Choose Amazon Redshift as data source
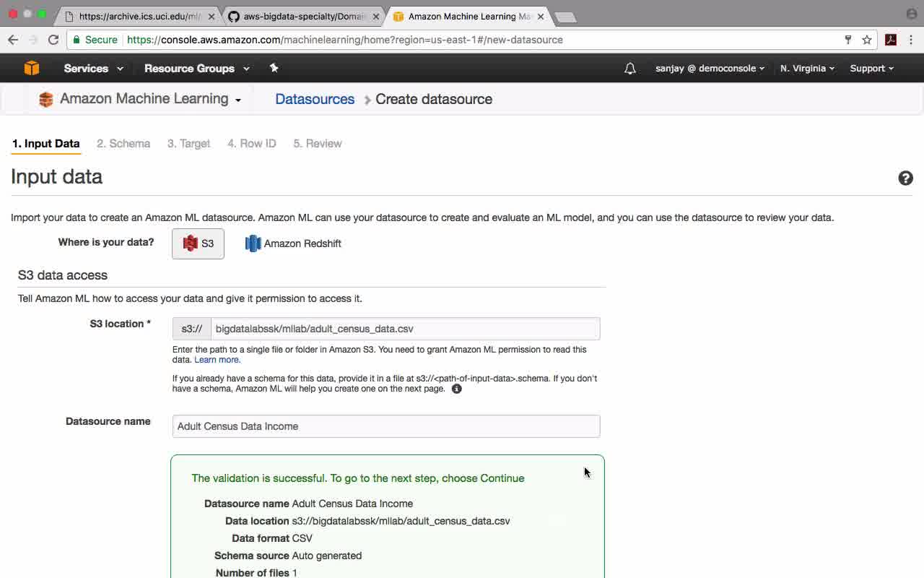Viewport: 924px width, 578px height. (x=293, y=243)
